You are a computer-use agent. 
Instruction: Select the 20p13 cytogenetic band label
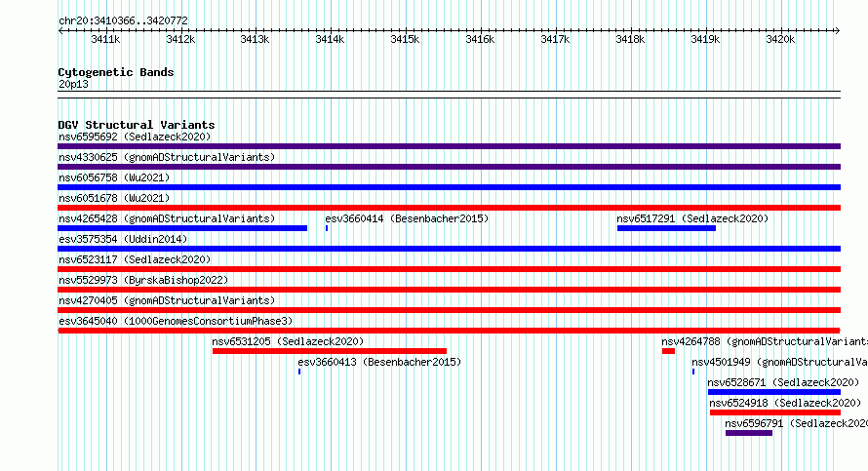tap(73, 84)
